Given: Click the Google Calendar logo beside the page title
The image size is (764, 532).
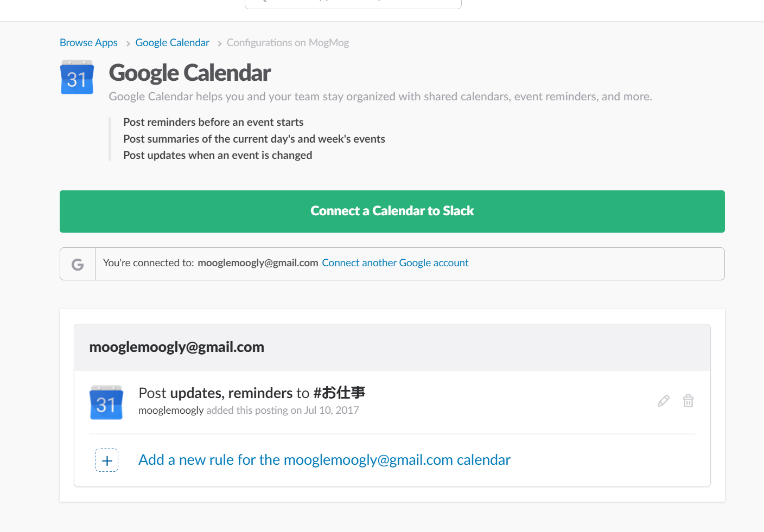Looking at the screenshot, I should [77, 78].
